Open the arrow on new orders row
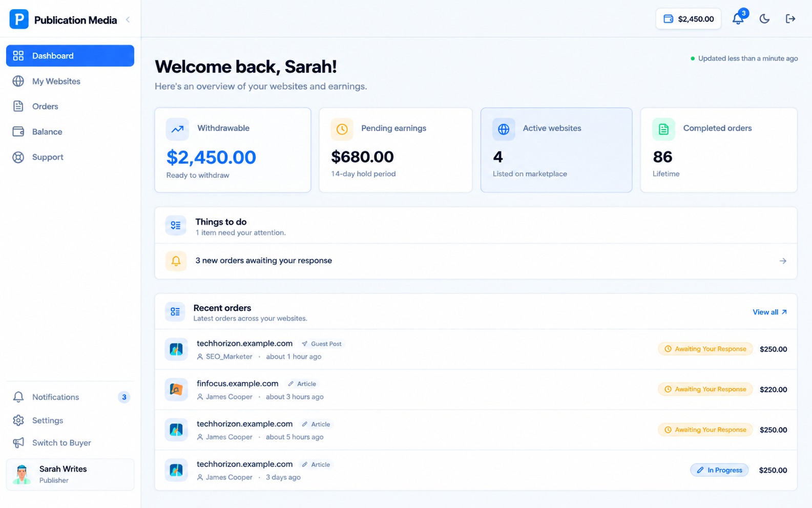The width and height of the screenshot is (812, 508). click(783, 261)
